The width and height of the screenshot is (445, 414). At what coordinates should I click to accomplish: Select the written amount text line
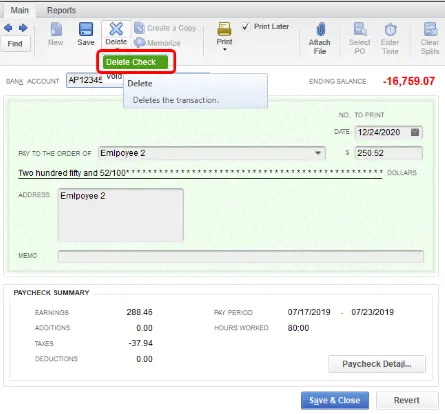[200, 173]
